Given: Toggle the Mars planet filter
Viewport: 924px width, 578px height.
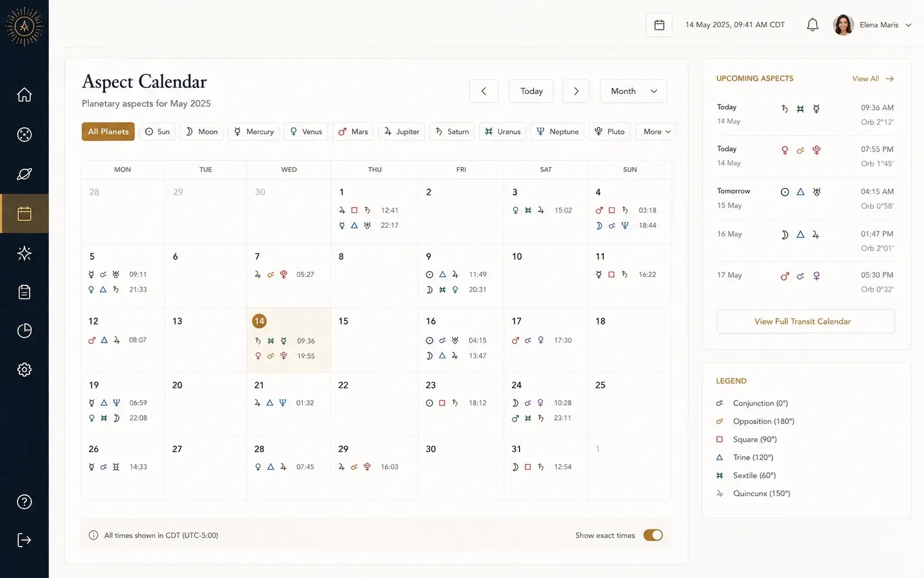Looking at the screenshot, I should click(x=354, y=132).
